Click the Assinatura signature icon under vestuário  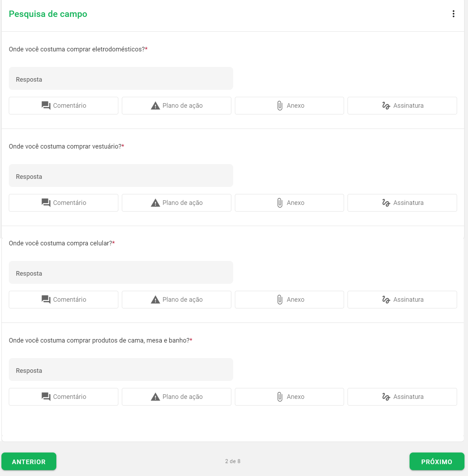tap(386, 202)
